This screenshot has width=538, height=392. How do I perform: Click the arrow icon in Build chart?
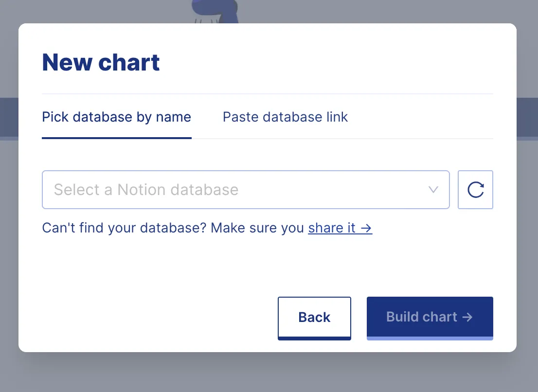tap(467, 317)
